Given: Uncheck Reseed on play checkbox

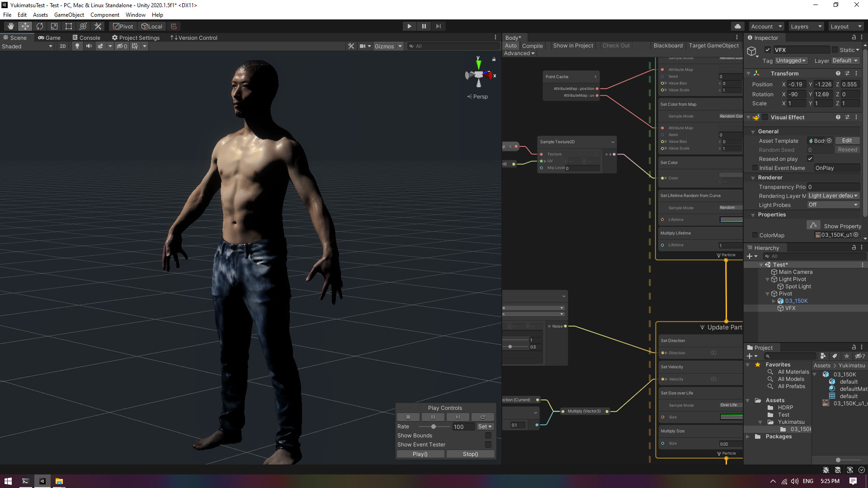Looking at the screenshot, I should click(810, 159).
